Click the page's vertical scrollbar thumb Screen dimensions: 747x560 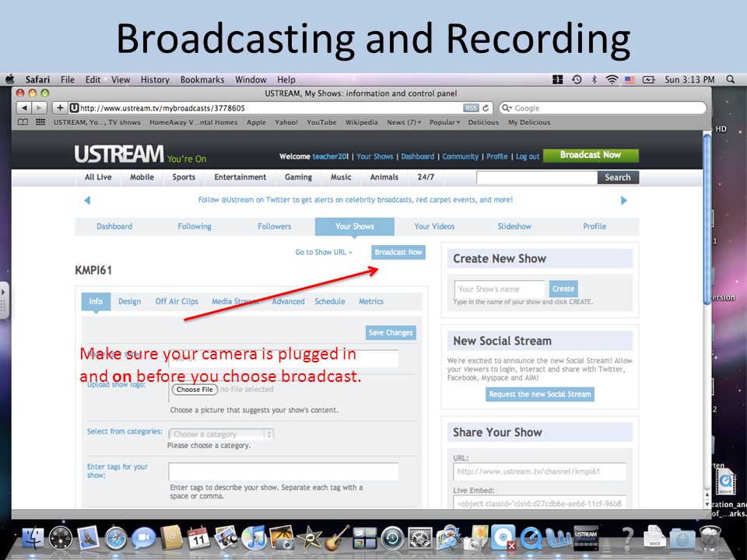[x=707, y=219]
